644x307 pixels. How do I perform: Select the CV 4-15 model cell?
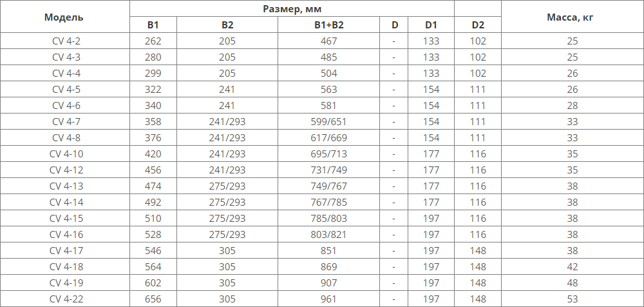[x=64, y=219]
